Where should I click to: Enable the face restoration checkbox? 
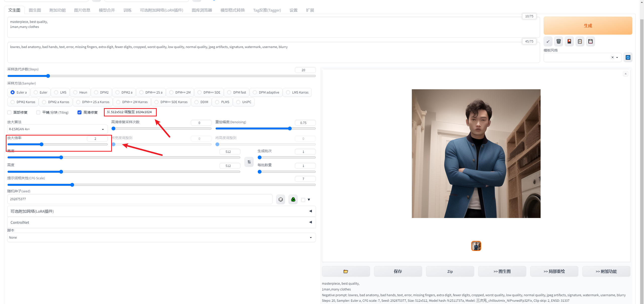(x=9, y=112)
